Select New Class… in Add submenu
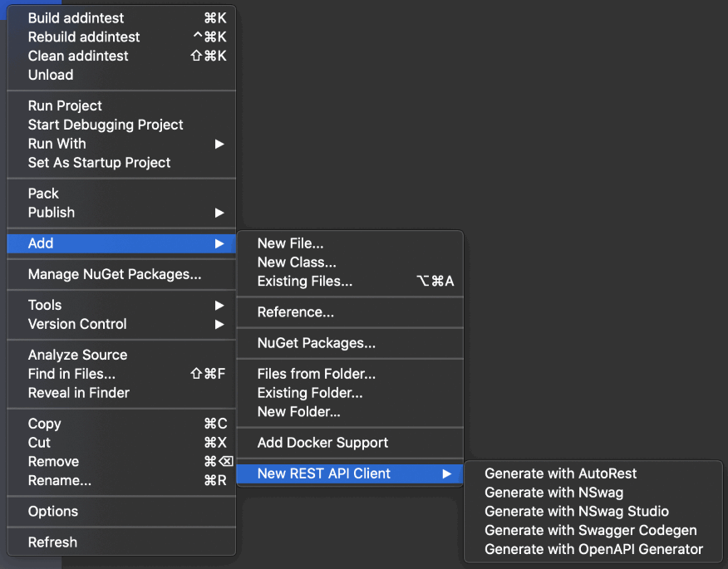Screen dimensions: 728x569 [x=350, y=262]
